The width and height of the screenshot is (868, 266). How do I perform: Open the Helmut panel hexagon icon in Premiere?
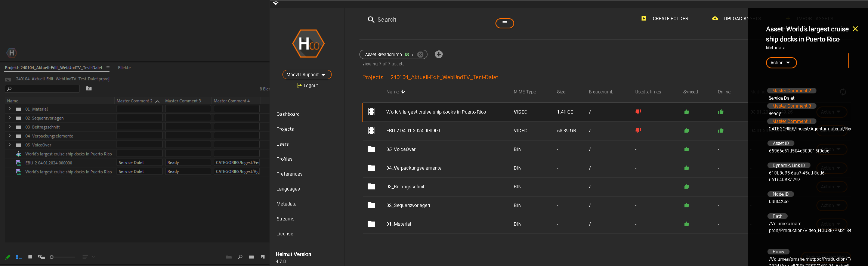(x=12, y=53)
